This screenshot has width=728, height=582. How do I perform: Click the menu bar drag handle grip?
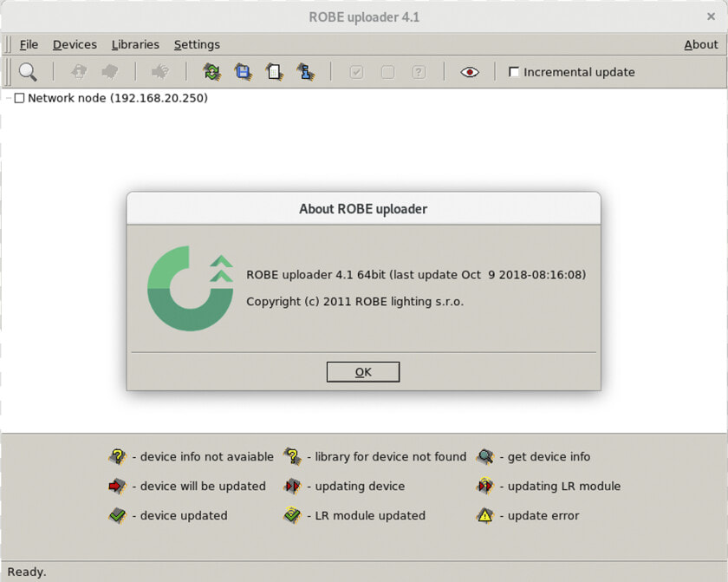tap(9, 44)
